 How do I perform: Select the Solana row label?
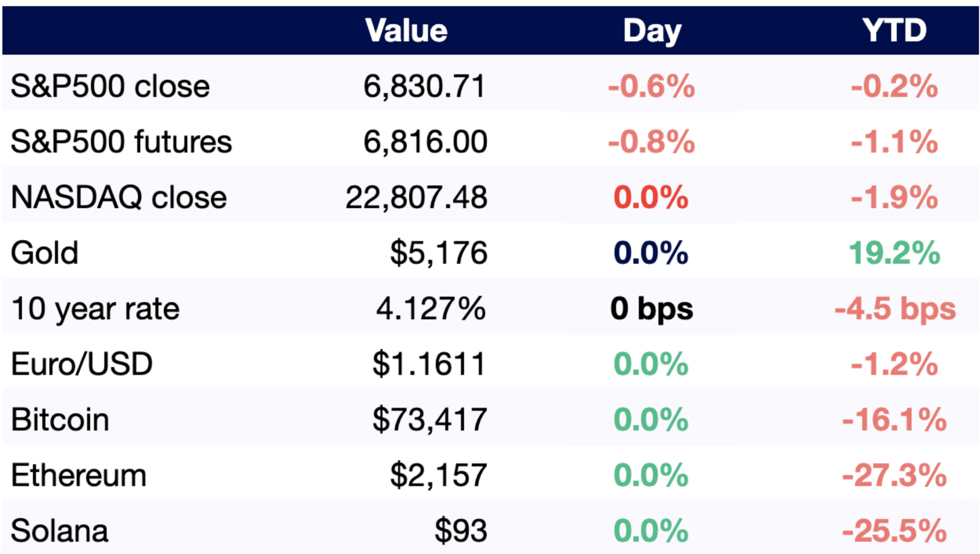(x=59, y=530)
